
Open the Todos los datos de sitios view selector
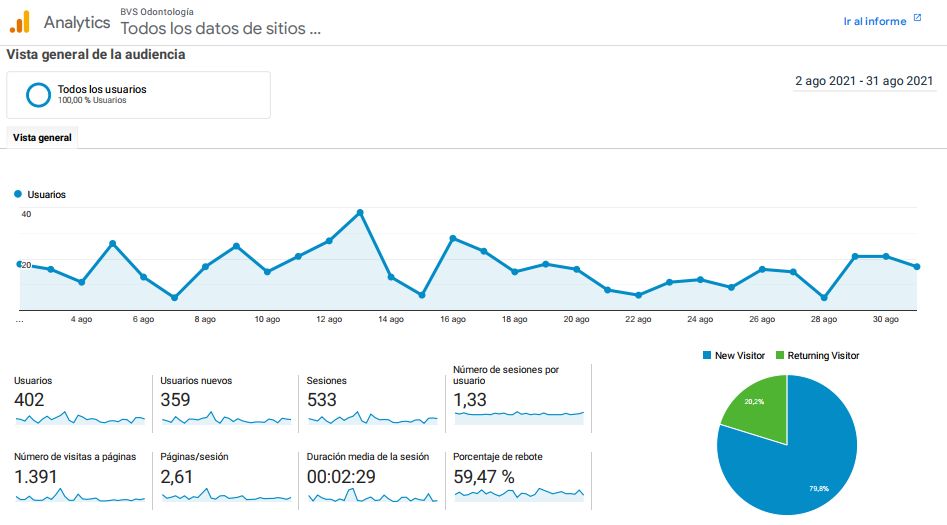(220, 28)
